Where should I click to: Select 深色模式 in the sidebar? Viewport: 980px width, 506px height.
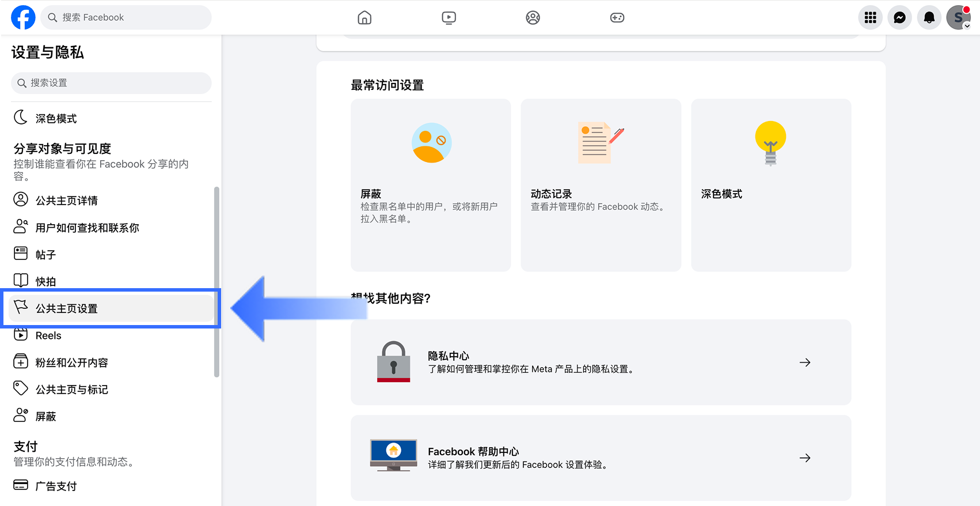click(x=111, y=118)
